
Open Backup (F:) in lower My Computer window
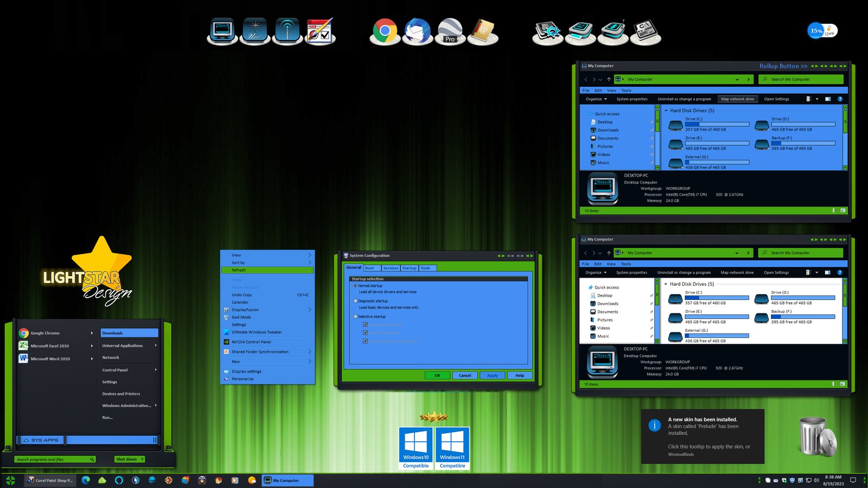point(794,317)
